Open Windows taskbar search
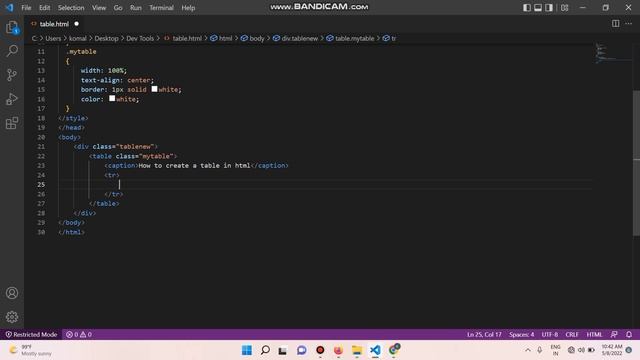Image resolution: width=640 pixels, height=360 pixels. point(265,350)
